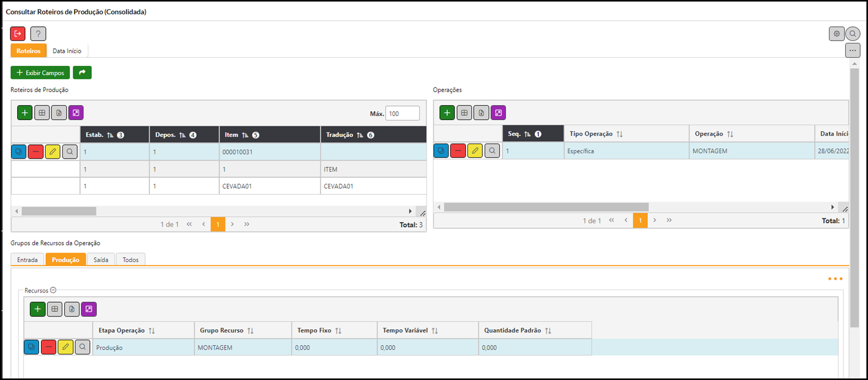Open the orange ellipsis menu in resource groups
The image size is (868, 380).
coord(835,279)
